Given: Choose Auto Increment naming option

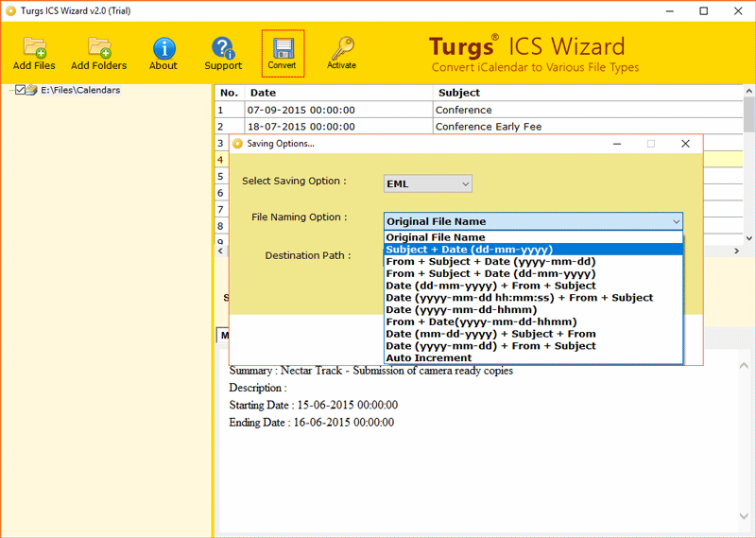Looking at the screenshot, I should 533,358.
